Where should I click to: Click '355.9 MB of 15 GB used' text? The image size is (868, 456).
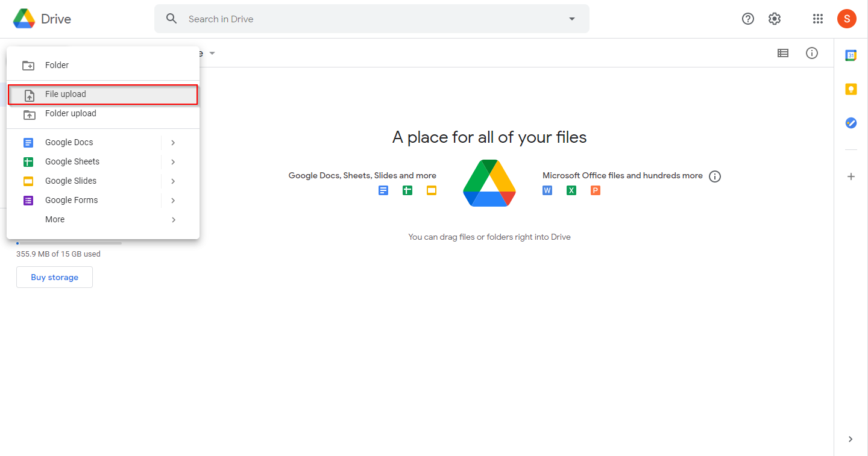[x=58, y=254]
